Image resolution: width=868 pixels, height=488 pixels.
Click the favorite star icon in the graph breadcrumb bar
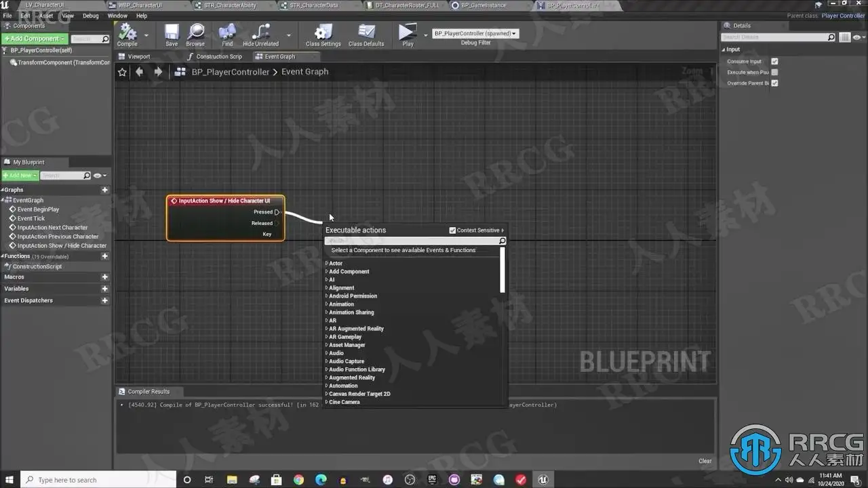point(122,72)
